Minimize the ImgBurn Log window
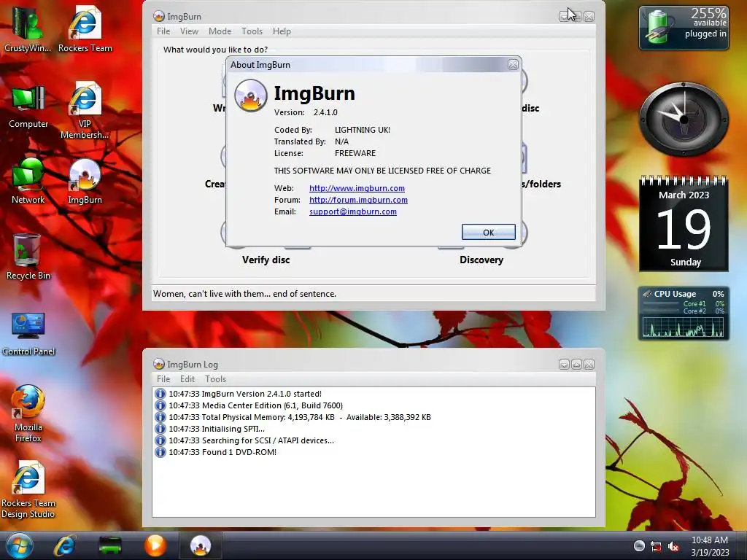 point(564,365)
